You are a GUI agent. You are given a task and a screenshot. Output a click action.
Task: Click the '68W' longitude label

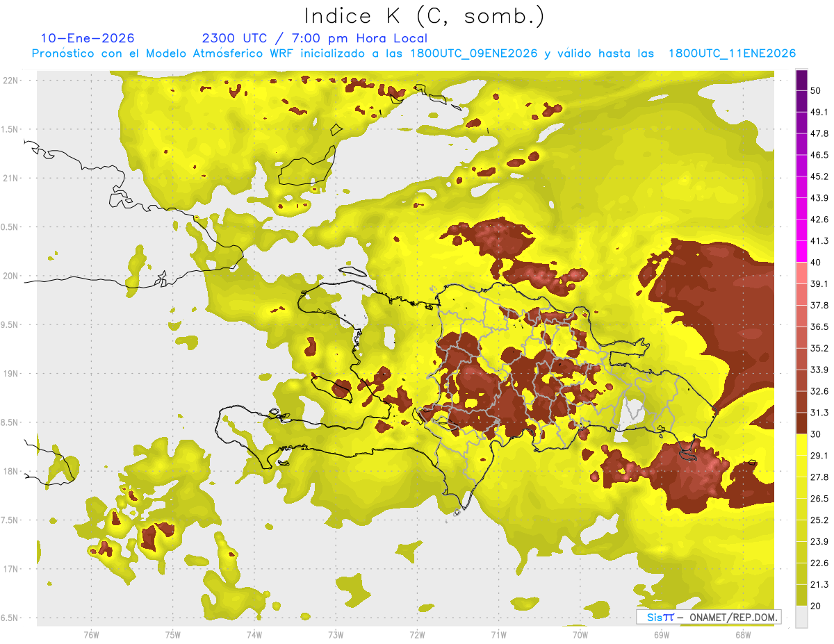click(x=742, y=634)
